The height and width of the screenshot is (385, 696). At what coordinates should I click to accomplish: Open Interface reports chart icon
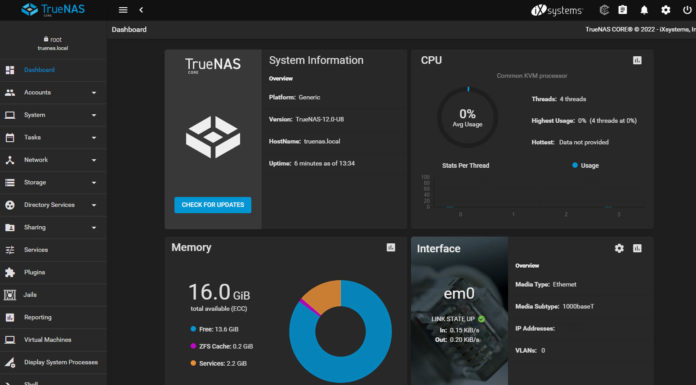[637, 248]
